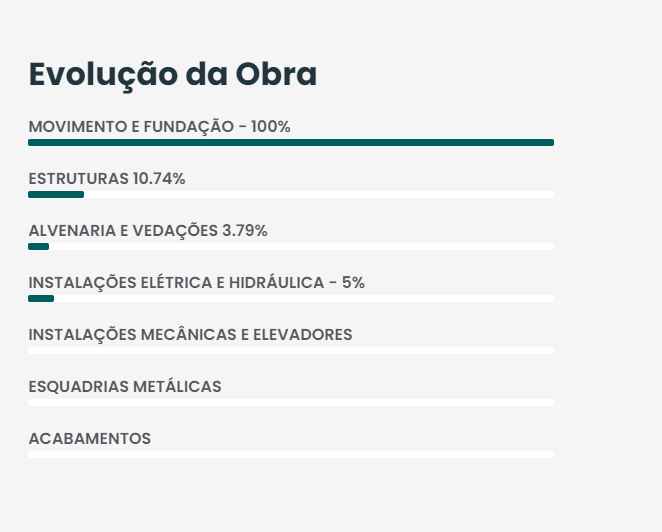Click the INSTALAÇÕES MECÂNICAS E ELEVADORES label

pos(190,335)
